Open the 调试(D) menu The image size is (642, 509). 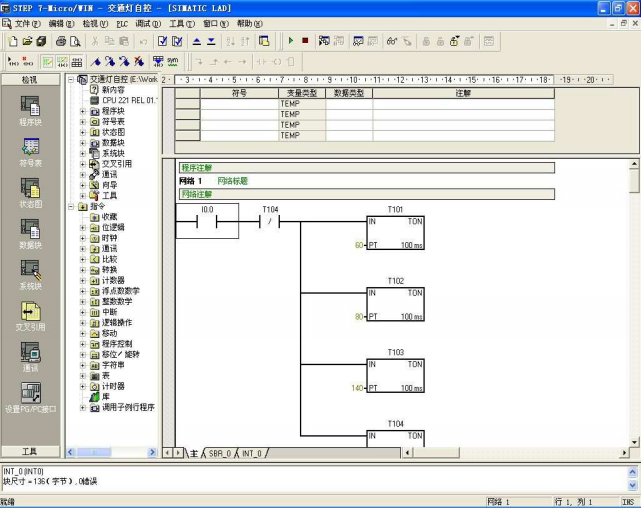148,23
